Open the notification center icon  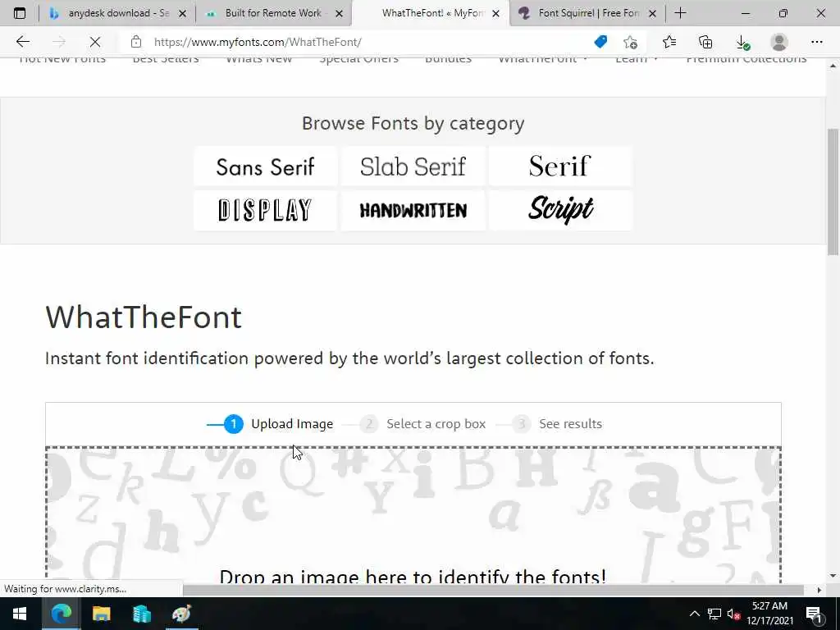pos(814,614)
